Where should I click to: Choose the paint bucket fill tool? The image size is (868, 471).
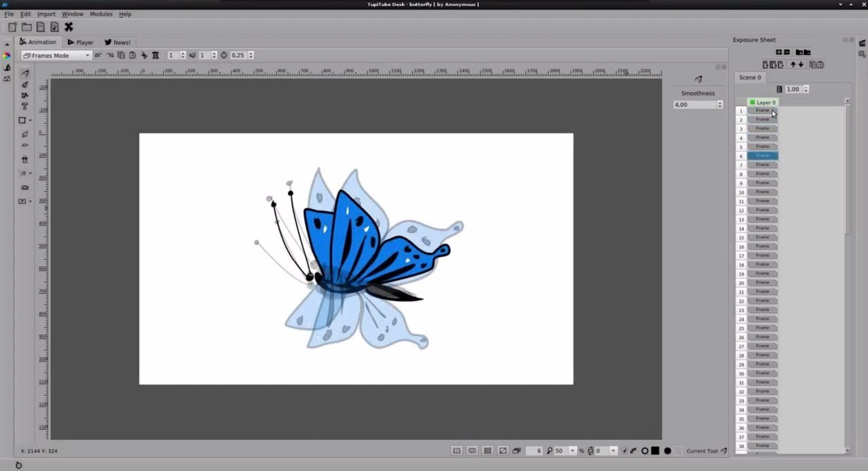(25, 160)
